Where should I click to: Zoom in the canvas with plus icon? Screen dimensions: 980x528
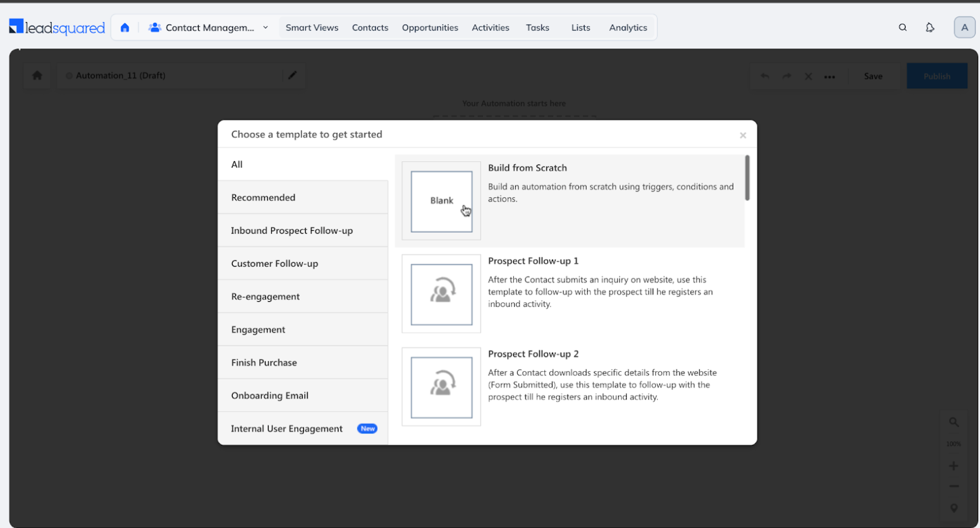[954, 466]
